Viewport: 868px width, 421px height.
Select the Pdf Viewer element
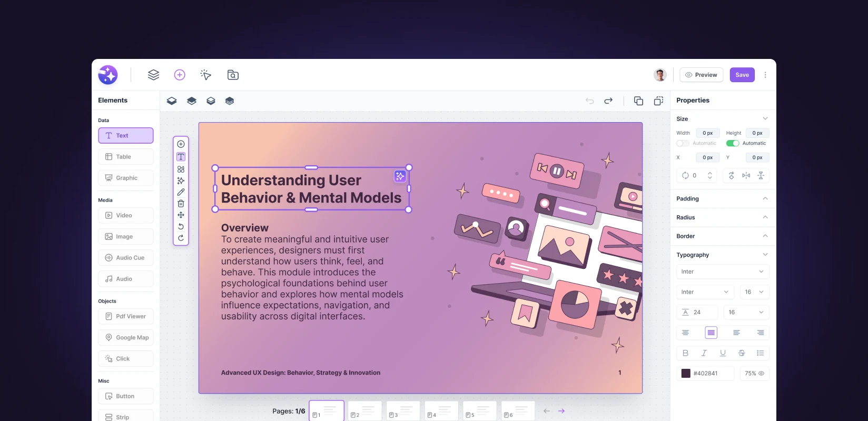pyautogui.click(x=126, y=316)
